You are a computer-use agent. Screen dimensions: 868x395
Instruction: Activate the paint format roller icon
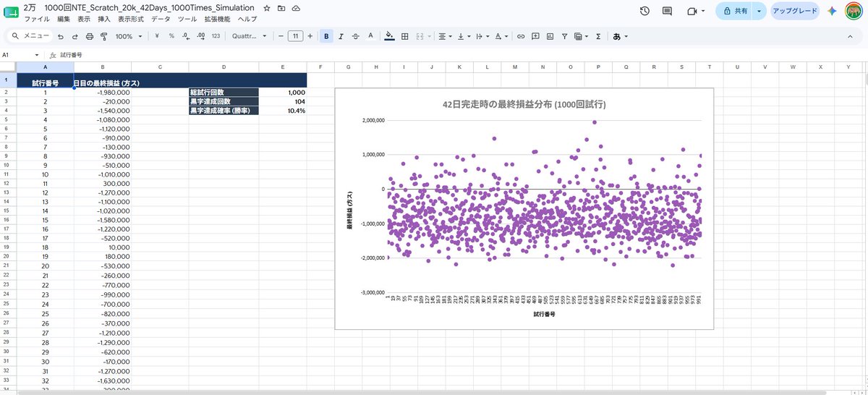point(103,35)
